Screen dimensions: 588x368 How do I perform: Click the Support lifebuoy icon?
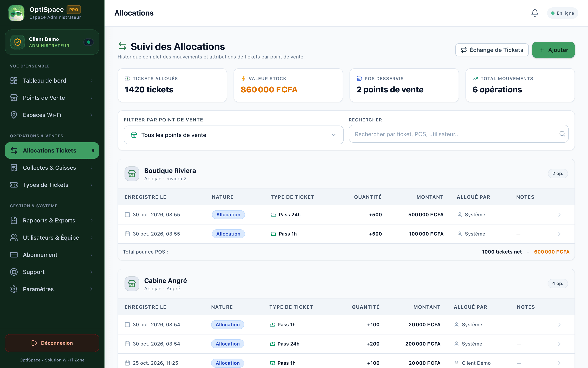pos(14,272)
